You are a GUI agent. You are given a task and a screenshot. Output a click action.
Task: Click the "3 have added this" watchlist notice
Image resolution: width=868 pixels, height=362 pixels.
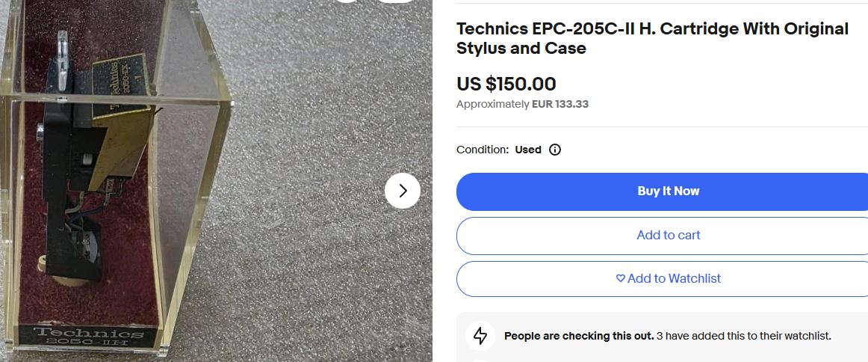[x=743, y=336]
